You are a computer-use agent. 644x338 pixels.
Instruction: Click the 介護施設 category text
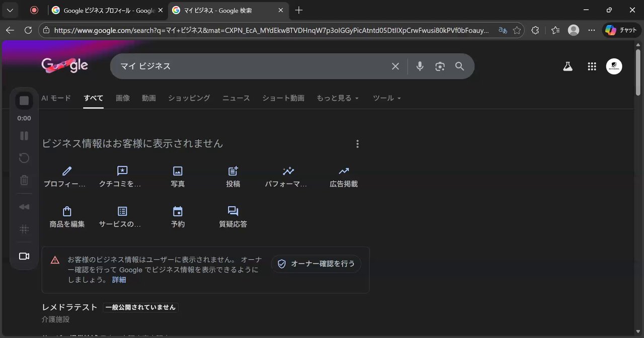pos(56,319)
